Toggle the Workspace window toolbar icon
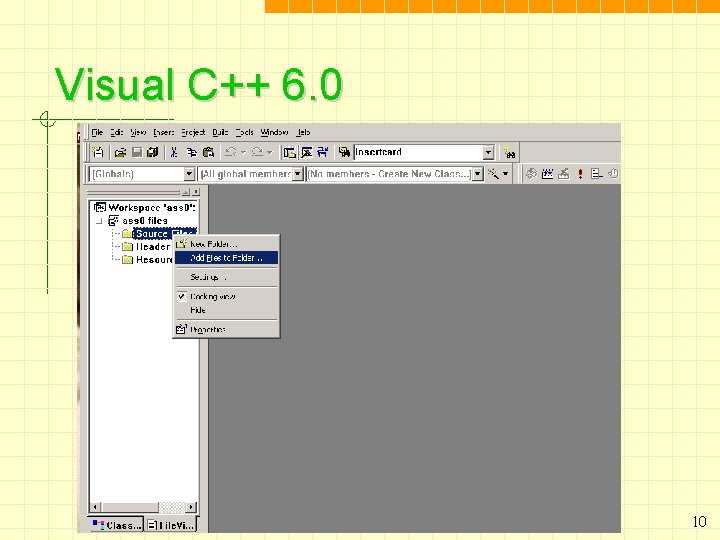The image size is (720, 540). click(289, 152)
